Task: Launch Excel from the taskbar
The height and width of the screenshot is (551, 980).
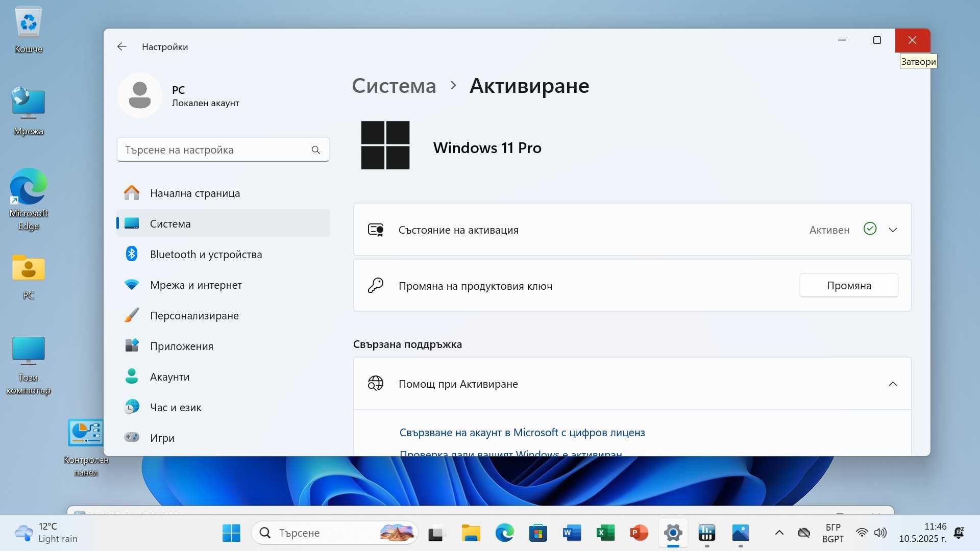Action: pyautogui.click(x=605, y=533)
